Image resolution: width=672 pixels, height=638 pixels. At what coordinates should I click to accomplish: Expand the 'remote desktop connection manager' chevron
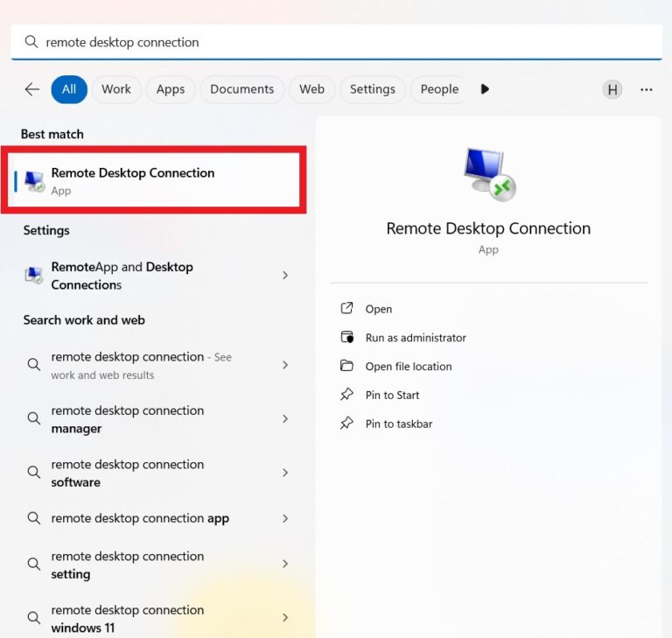click(x=285, y=419)
